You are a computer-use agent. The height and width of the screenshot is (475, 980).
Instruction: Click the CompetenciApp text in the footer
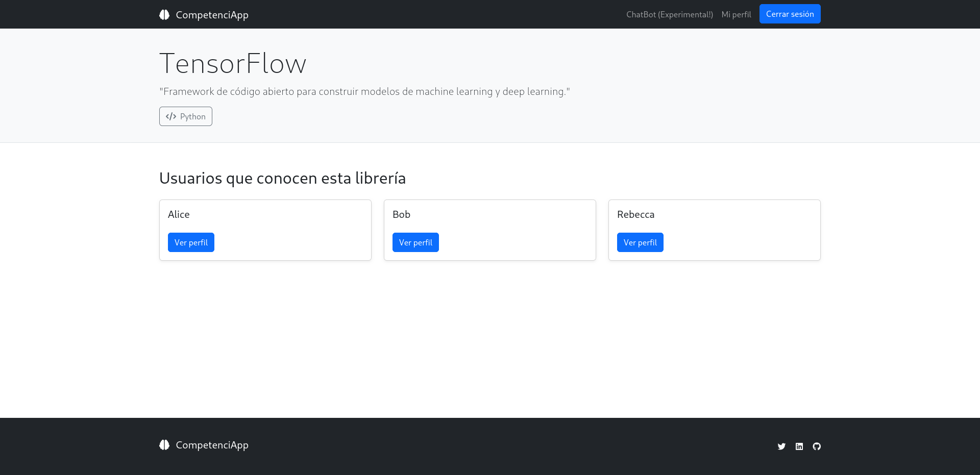pyautogui.click(x=212, y=445)
